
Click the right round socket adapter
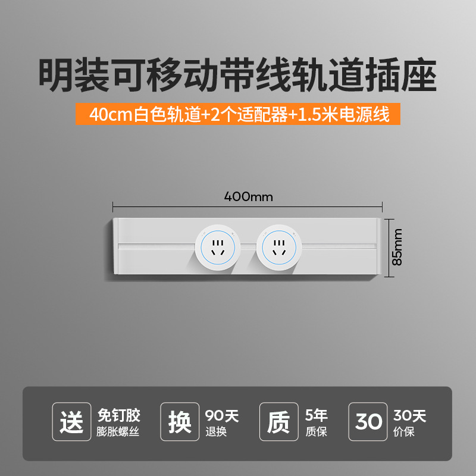tap(279, 248)
